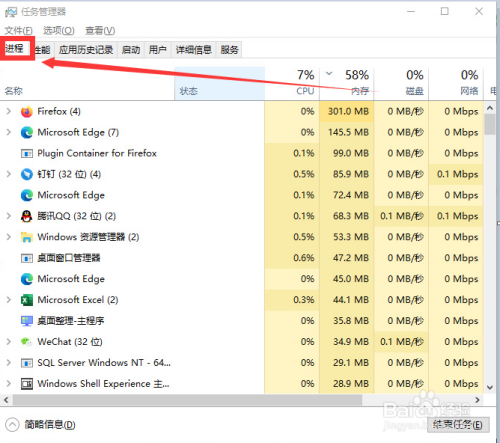Click the horizontal scrollbar right arrow

[x=477, y=400]
